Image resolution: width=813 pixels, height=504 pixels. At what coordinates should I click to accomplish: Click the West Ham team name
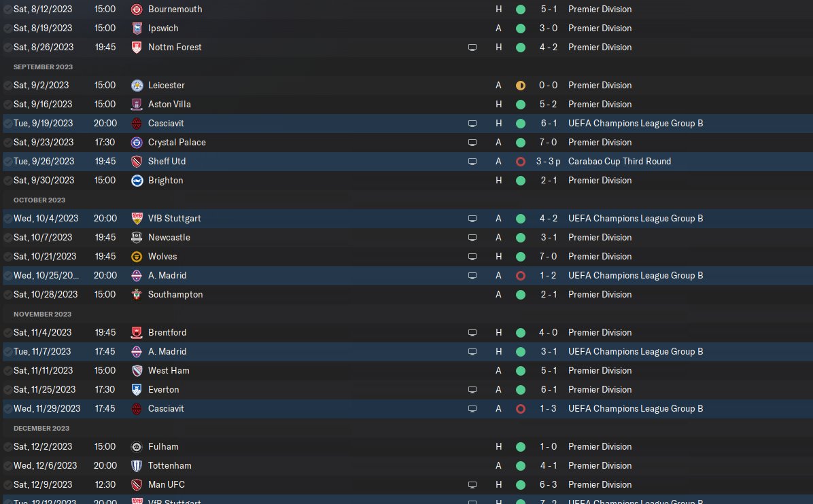[169, 371]
